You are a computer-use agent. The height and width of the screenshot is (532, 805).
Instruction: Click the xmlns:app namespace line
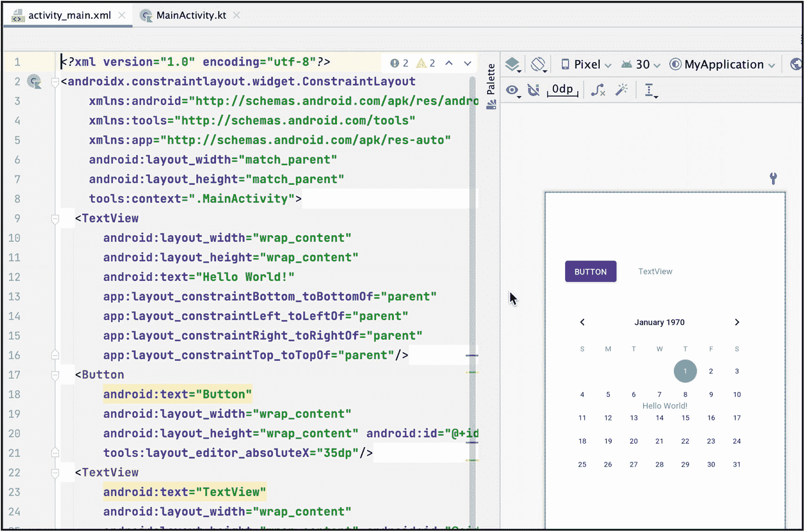coord(270,140)
